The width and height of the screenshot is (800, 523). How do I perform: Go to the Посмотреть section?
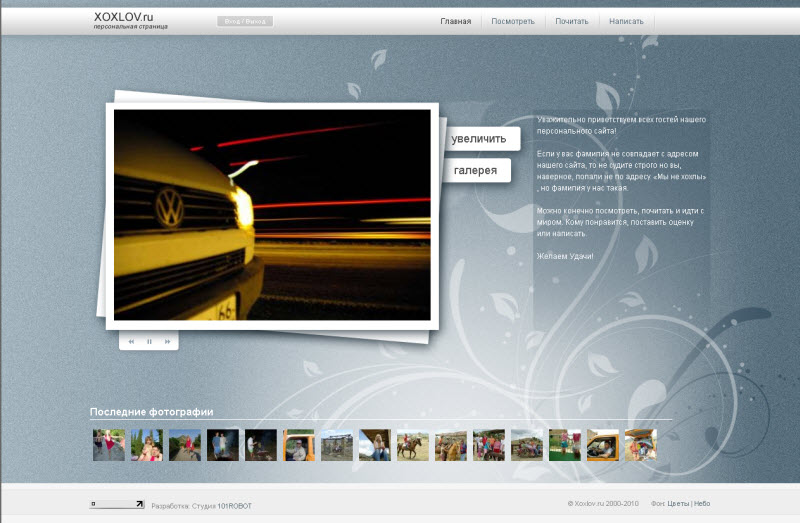click(513, 21)
